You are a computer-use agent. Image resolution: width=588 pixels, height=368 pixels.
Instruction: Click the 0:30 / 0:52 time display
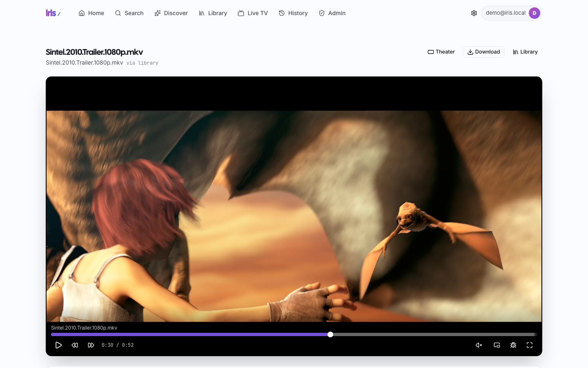(x=118, y=345)
